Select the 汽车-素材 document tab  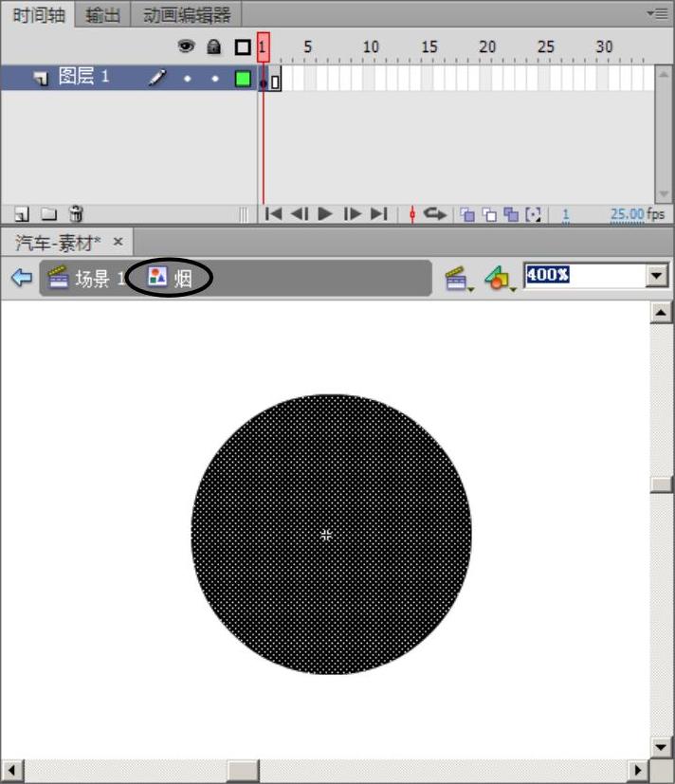pos(58,243)
